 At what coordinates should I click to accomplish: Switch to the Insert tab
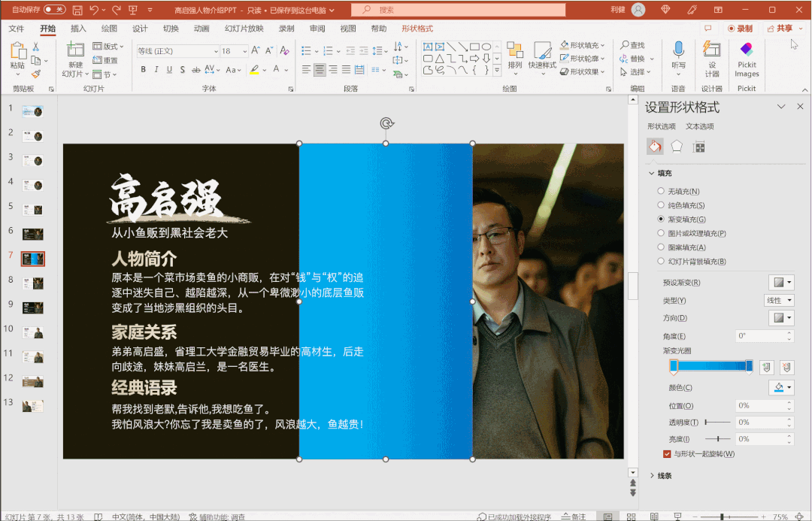78,29
